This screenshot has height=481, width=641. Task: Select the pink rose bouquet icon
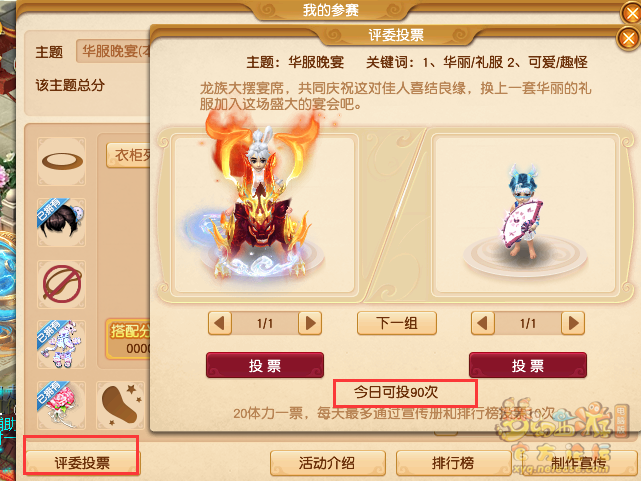click(x=62, y=405)
